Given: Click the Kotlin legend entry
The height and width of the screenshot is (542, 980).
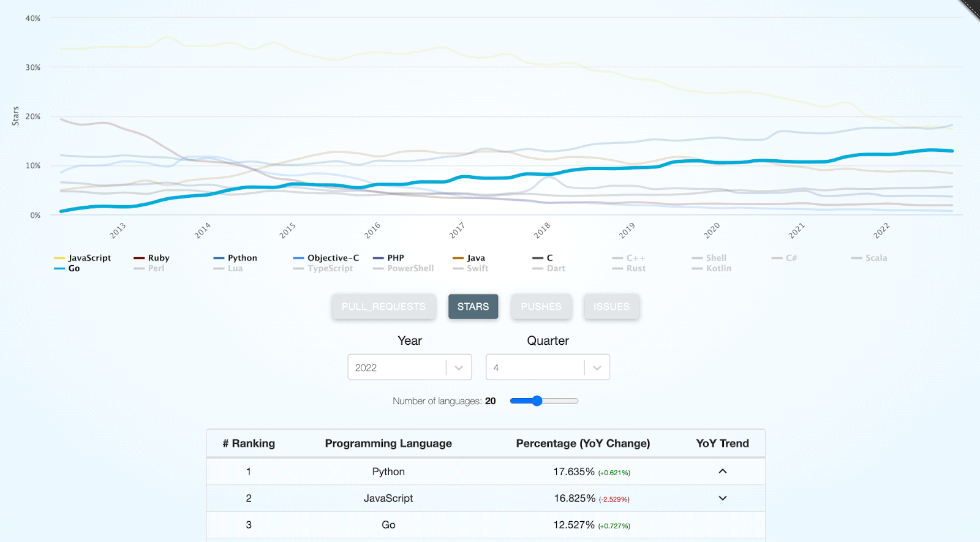Looking at the screenshot, I should tap(718, 268).
